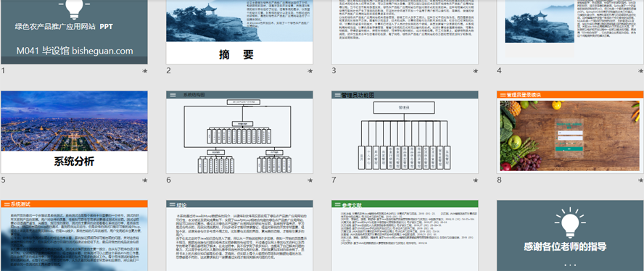
Task: Click the animation star under slide 6
Action: click(x=310, y=180)
